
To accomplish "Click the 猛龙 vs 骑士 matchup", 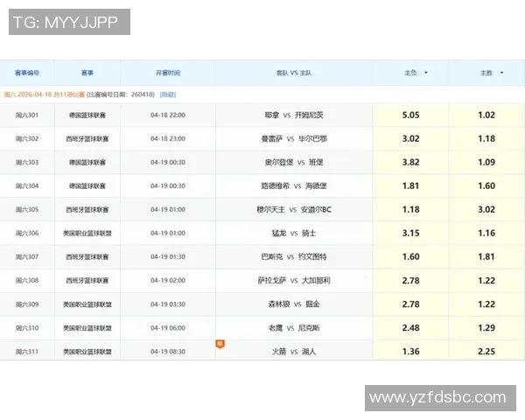I will tap(294, 233).
